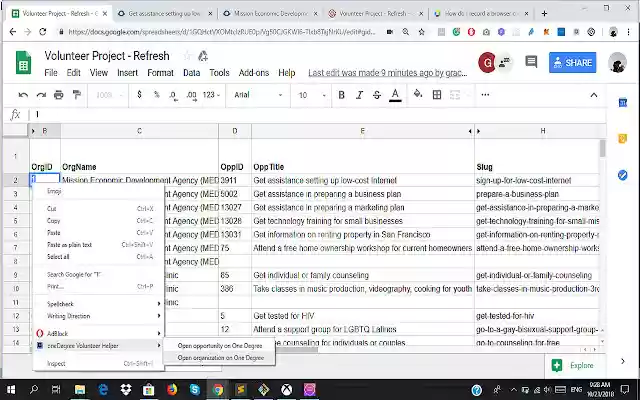Open the borders tool
The image size is (640, 400).
coord(437,95)
